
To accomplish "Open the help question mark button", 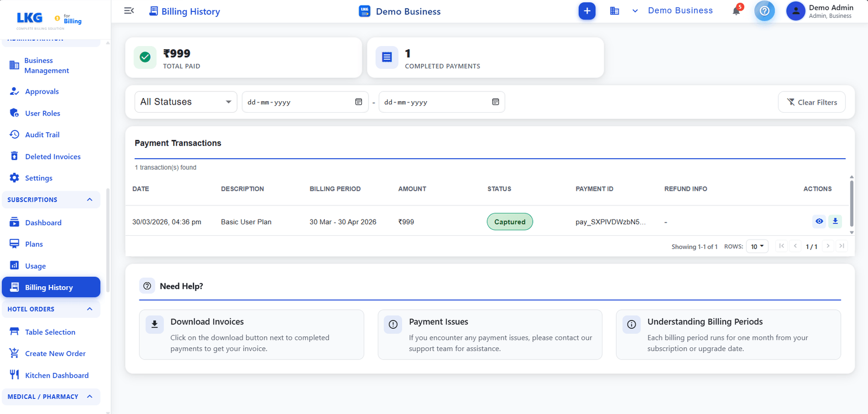I will coord(764,11).
